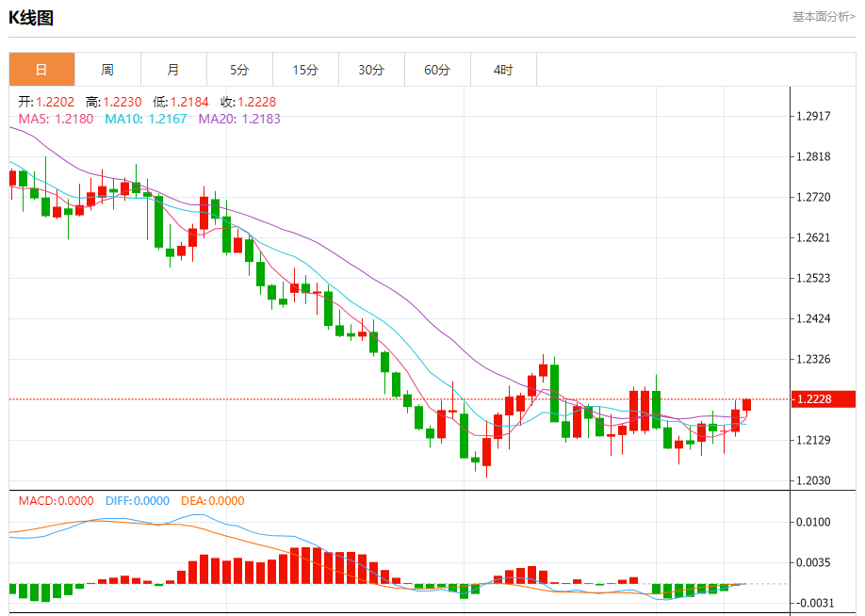
Task: Click the MA10: 1.2167 indicator label
Action: (x=146, y=119)
